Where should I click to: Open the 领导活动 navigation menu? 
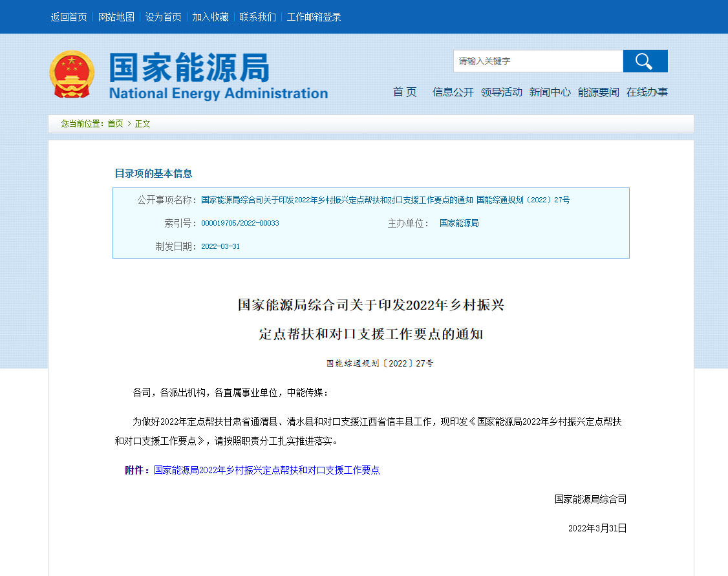pos(501,92)
